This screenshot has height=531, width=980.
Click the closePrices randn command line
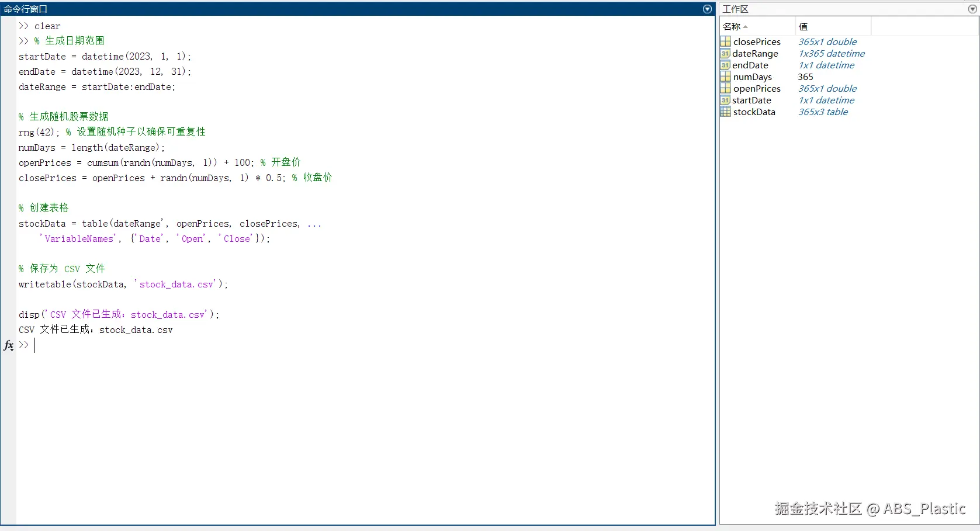click(x=175, y=178)
